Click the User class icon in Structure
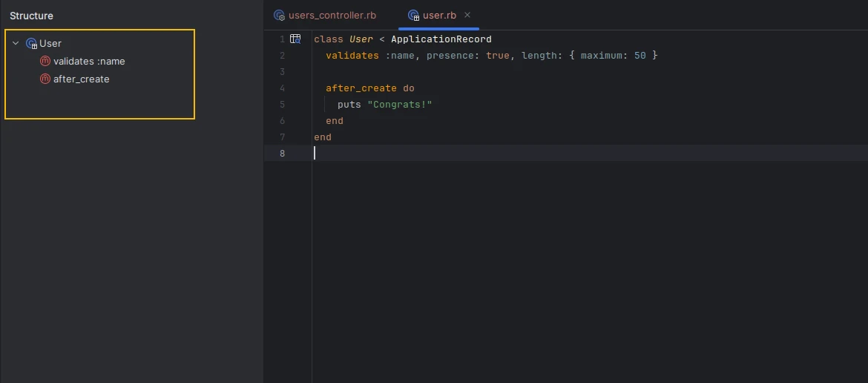 (32, 43)
